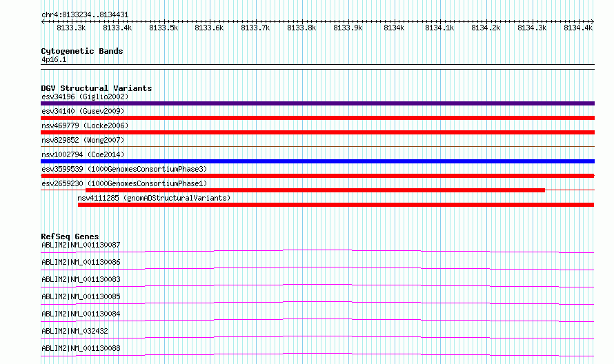Open nsv4111285 (gnomADStructuralVariants) label

click(x=154, y=198)
